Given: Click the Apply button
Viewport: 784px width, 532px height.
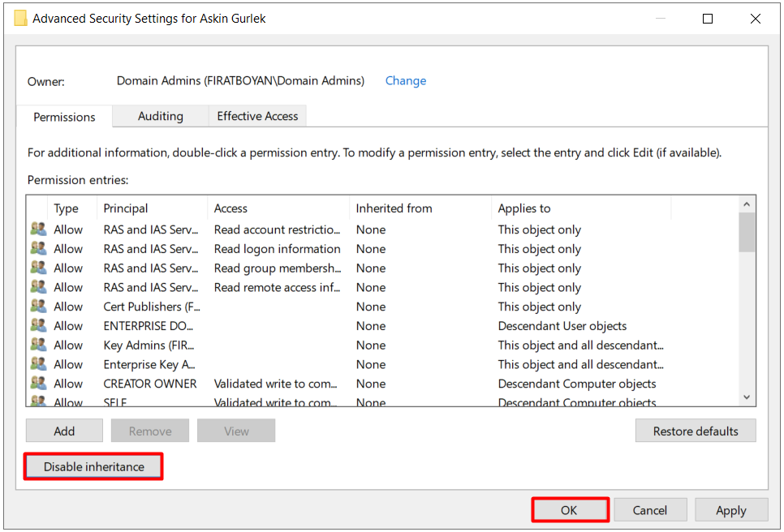Looking at the screenshot, I should click(x=731, y=510).
